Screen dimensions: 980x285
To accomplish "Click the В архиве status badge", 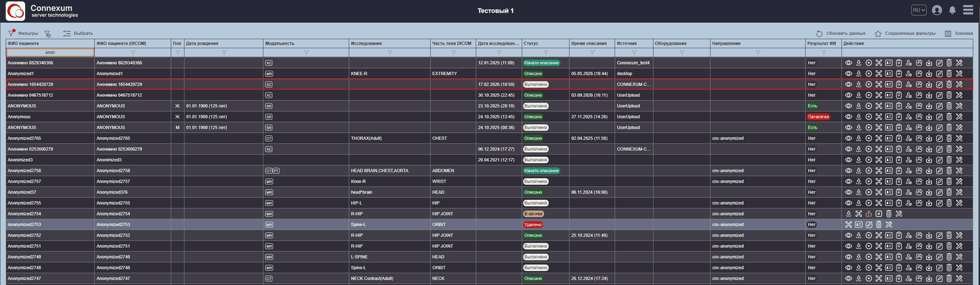I will pos(533,214).
